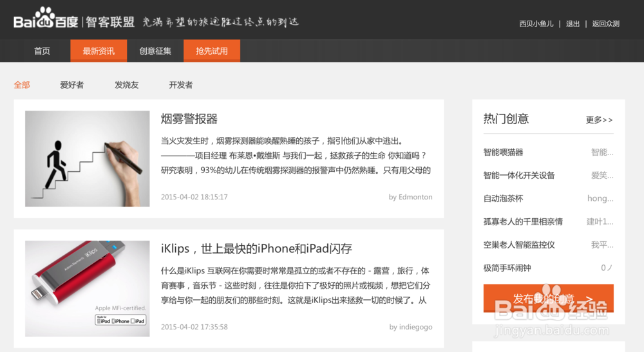The width and height of the screenshot is (644, 352).
Task: Open the staircase drawing thumbnail
Action: [x=88, y=159]
